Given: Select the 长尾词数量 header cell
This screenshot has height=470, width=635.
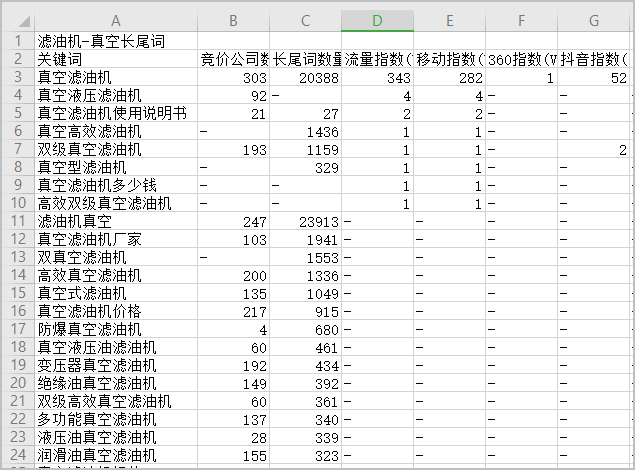Looking at the screenshot, I should (305, 59).
